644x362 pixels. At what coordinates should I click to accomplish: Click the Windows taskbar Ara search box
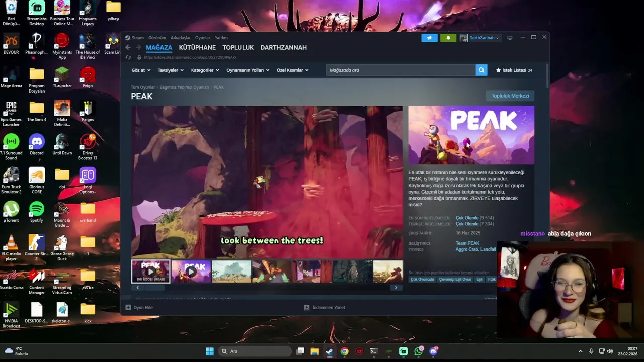[256, 351]
